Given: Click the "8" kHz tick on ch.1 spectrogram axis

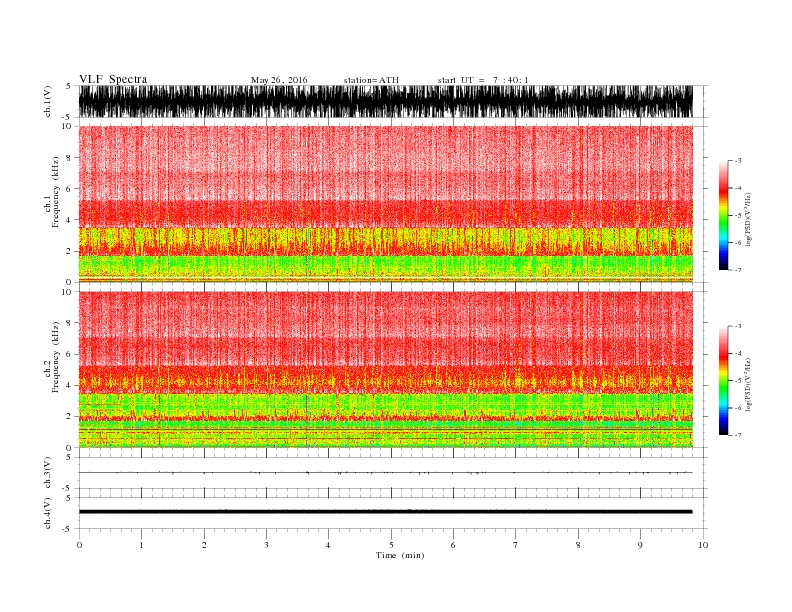Looking at the screenshot, I should tap(69, 158).
